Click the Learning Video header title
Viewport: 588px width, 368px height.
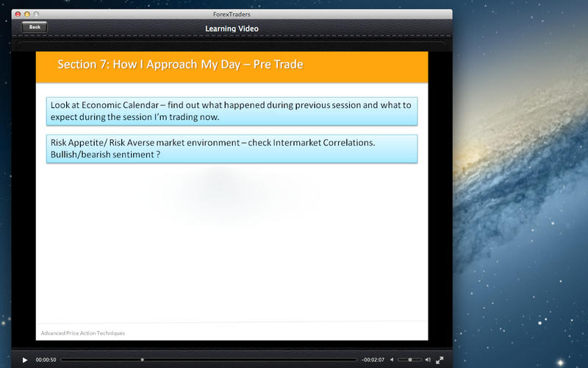point(232,29)
